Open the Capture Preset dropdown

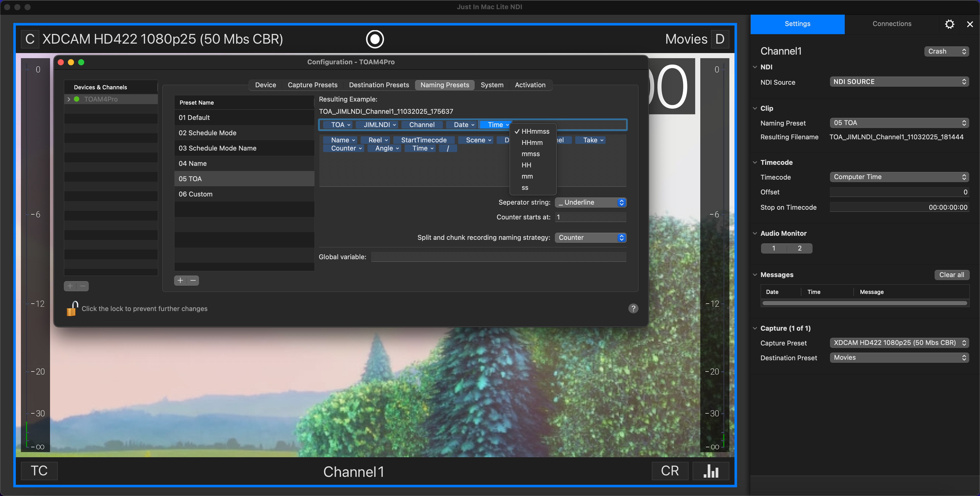pos(899,343)
